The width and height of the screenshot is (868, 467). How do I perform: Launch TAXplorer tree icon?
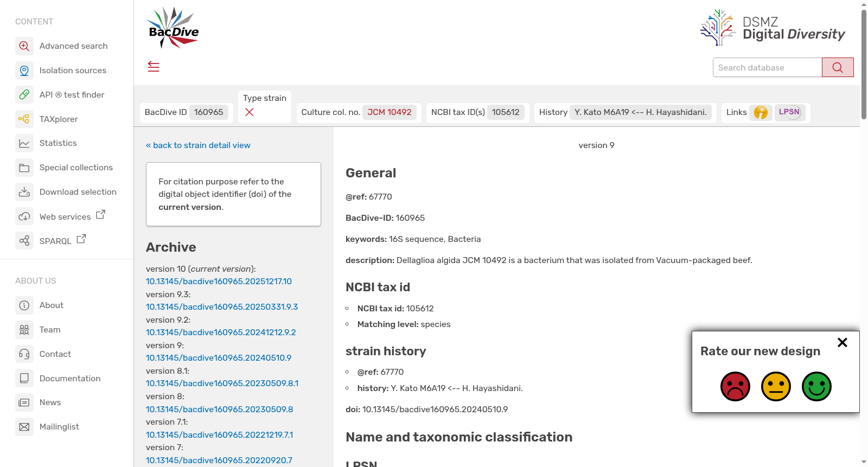[x=24, y=119]
